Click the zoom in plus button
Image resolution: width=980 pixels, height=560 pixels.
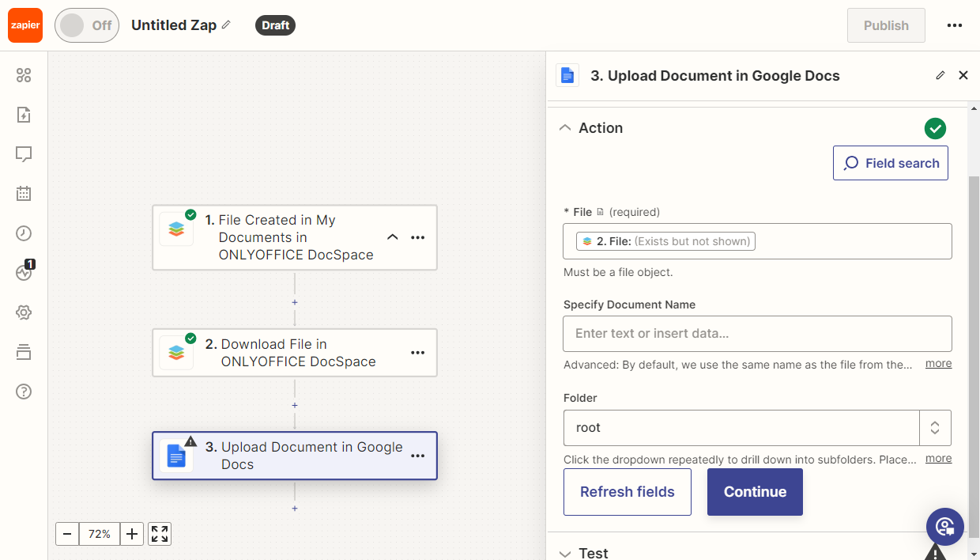(x=132, y=534)
